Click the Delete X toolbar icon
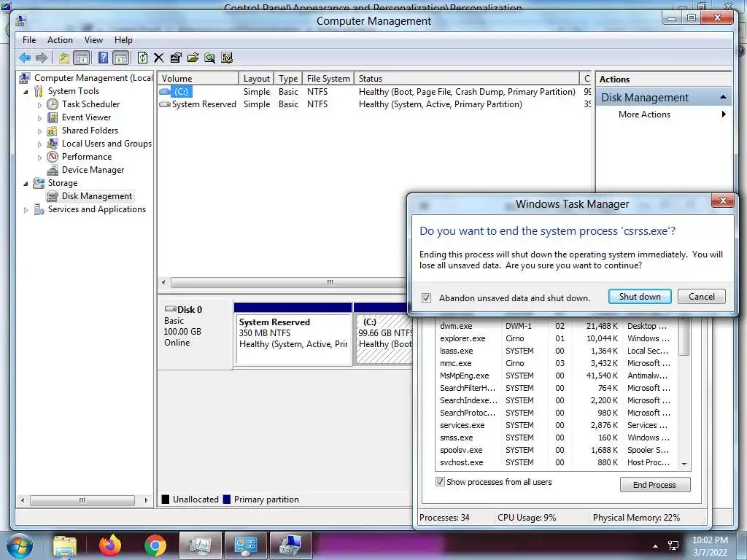 [x=158, y=58]
